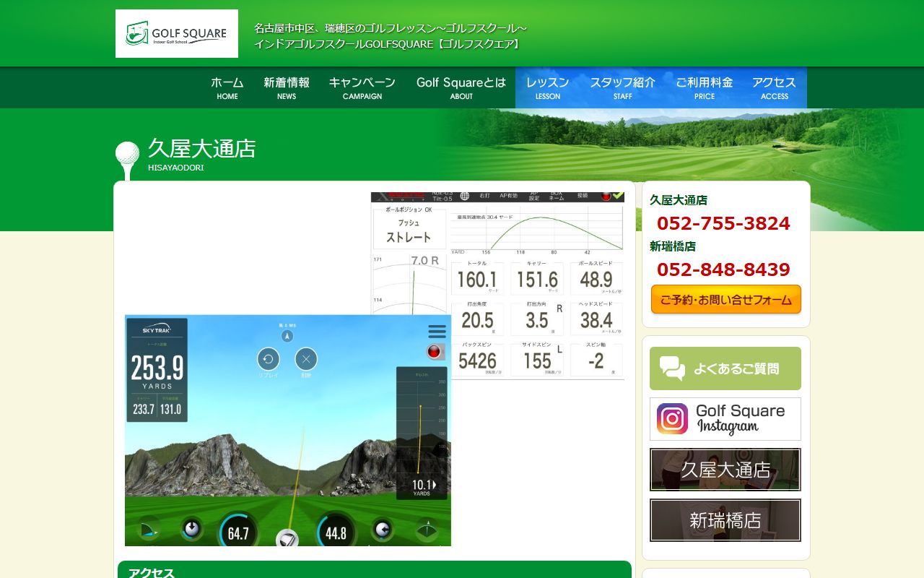Click the phone number 052-848-8439

click(x=723, y=269)
